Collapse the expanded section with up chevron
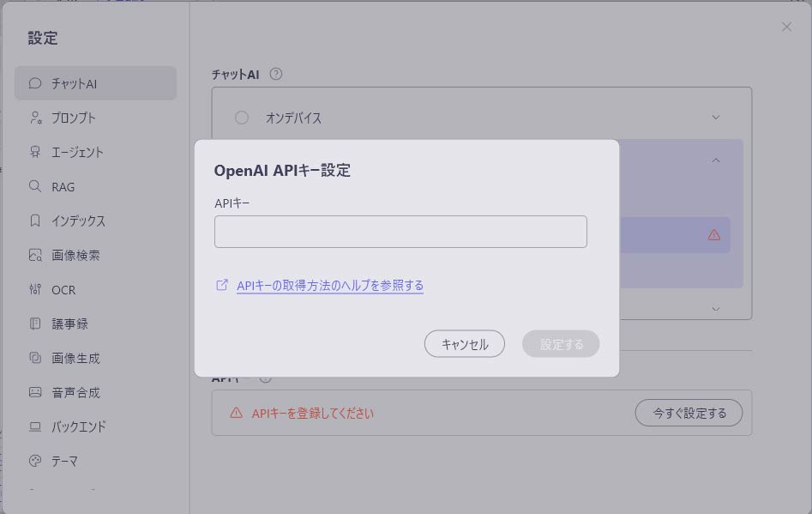Screen dimensions: 812x514 click(716, 160)
